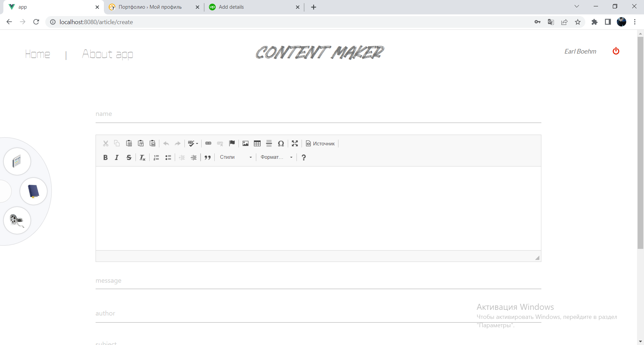Insert horizontal line icon

click(x=269, y=143)
